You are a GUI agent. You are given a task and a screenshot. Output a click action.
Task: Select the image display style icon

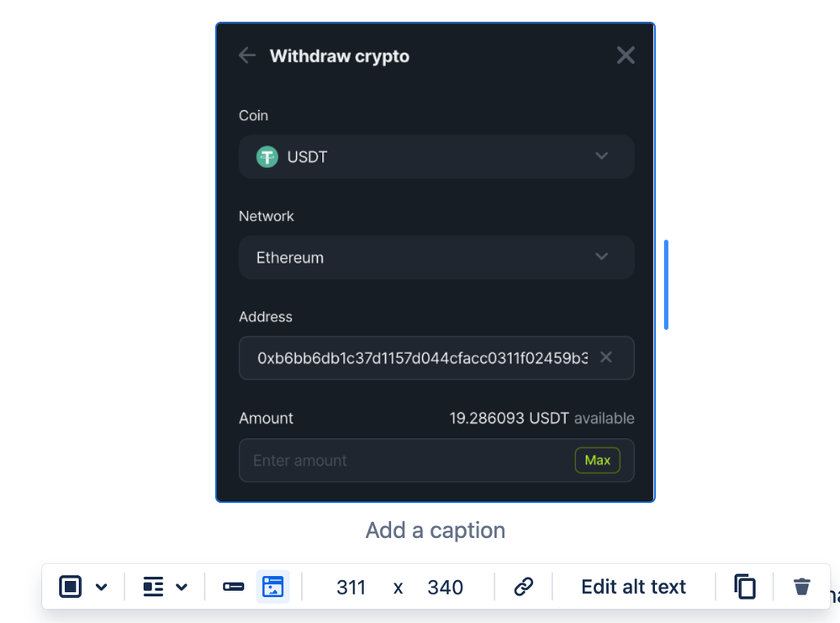coord(71,587)
